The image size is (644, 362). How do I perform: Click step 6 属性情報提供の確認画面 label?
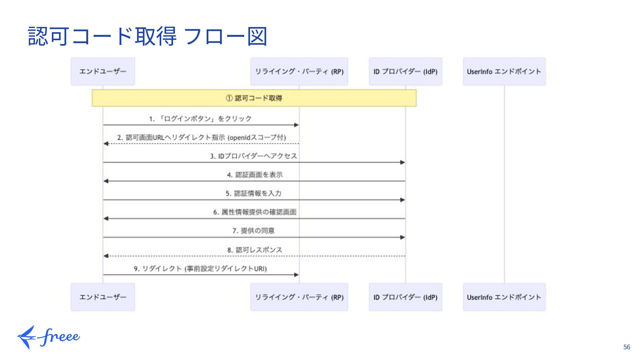coord(255,212)
